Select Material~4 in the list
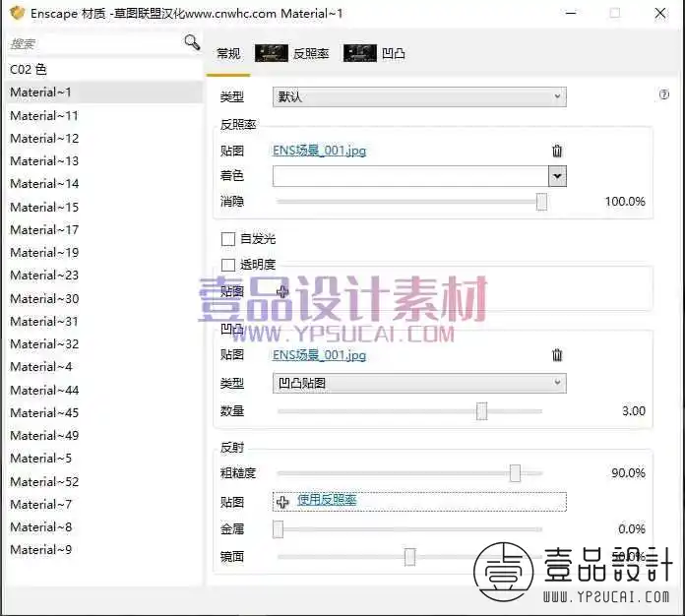This screenshot has height=616, width=685. (x=105, y=367)
